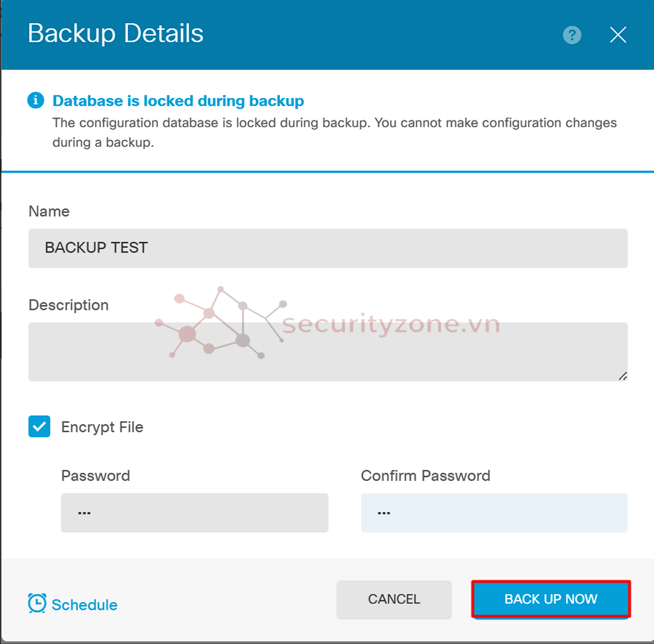
Task: Focus the Password input field
Action: (x=195, y=513)
